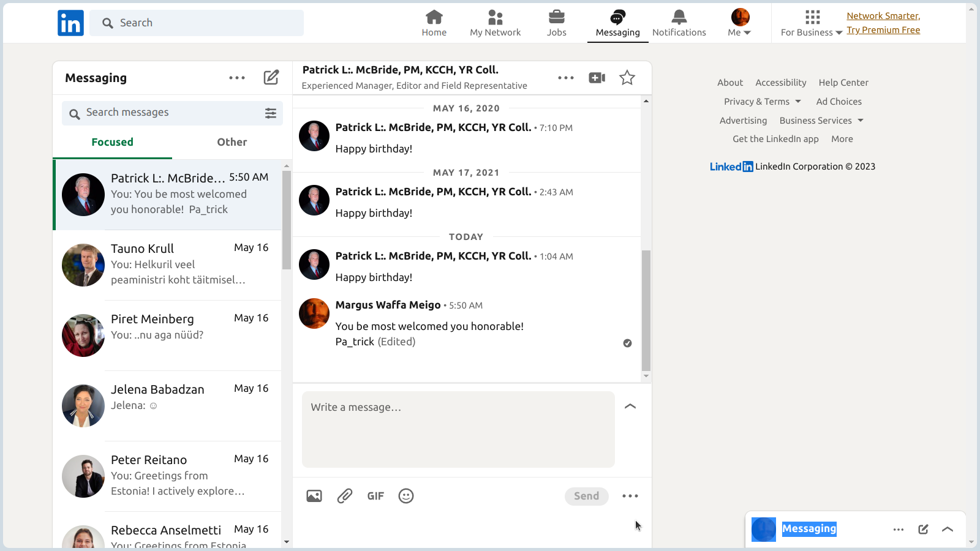Open Notifications bell
The height and width of the screenshot is (551, 980).
(679, 23)
